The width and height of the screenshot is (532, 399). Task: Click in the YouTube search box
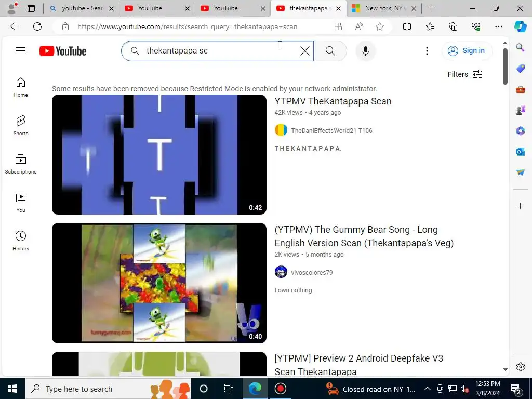point(217,51)
